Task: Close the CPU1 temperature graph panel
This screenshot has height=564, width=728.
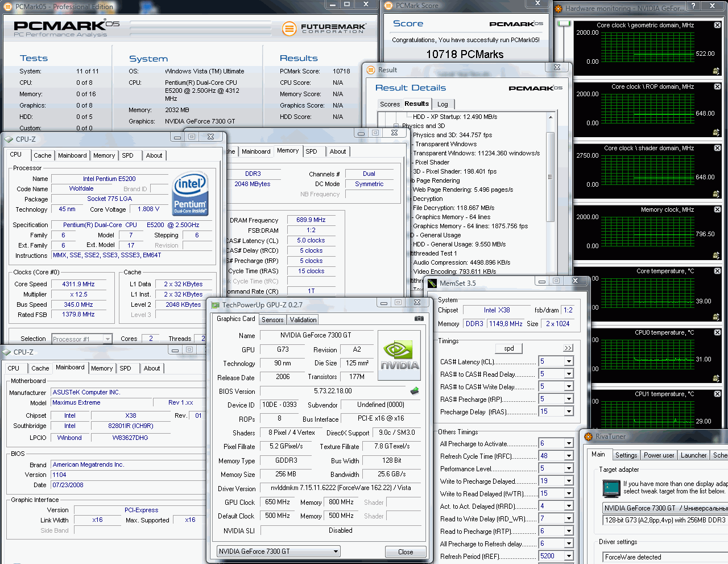Action: click(717, 394)
